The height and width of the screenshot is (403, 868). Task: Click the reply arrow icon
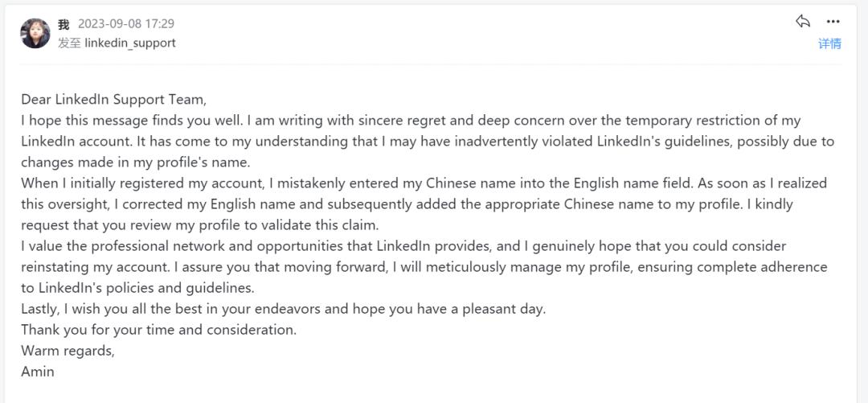click(803, 22)
